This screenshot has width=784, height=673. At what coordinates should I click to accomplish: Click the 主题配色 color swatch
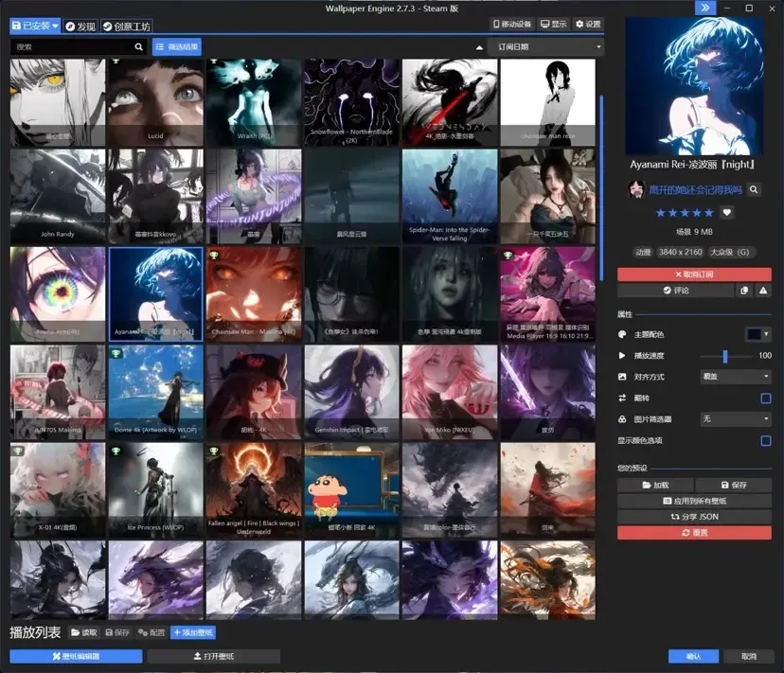point(754,334)
